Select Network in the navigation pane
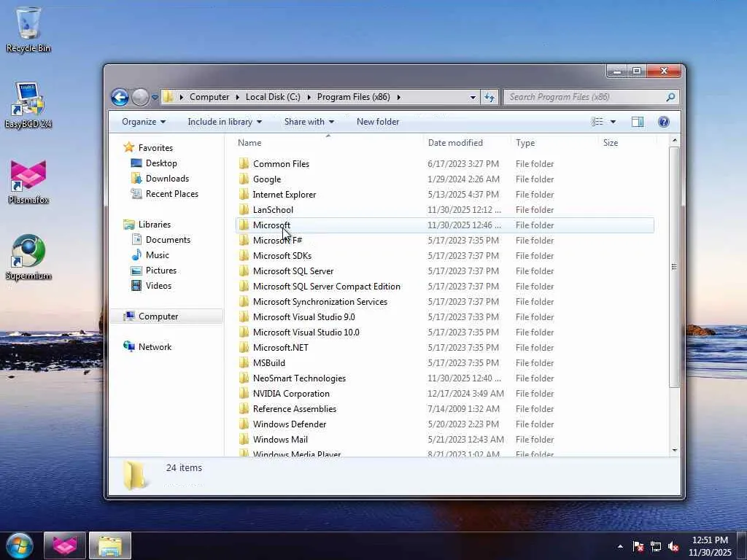Screen dimensions: 747x560 155,346
